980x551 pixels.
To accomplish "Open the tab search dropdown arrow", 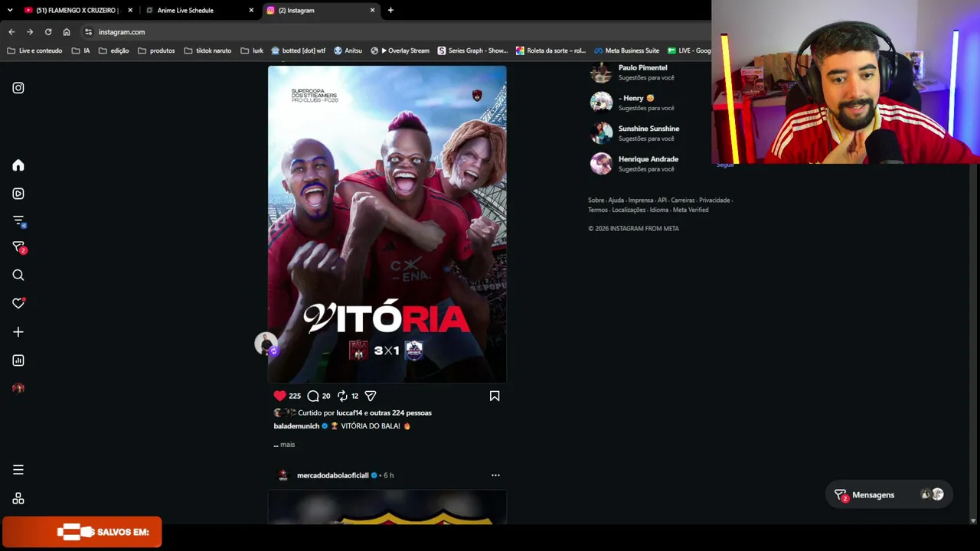I will point(10,11).
